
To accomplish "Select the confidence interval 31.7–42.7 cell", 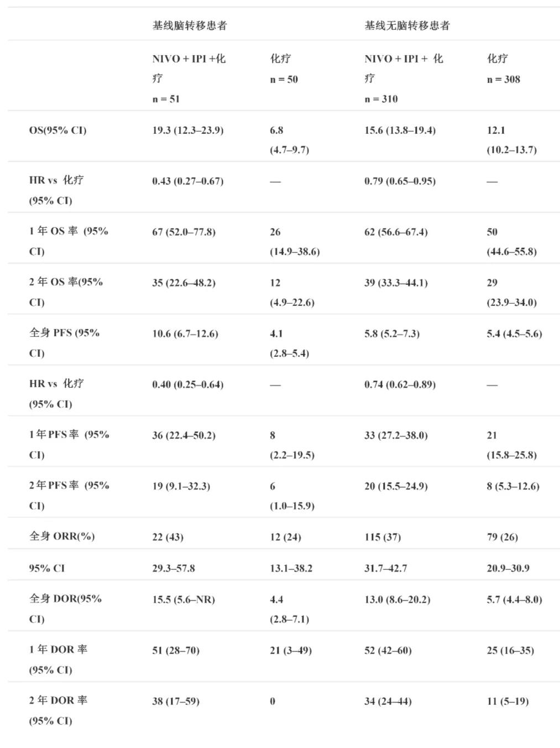I will tap(385, 568).
